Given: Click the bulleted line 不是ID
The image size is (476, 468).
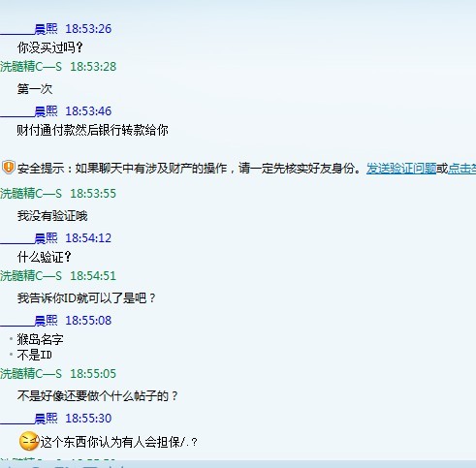Looking at the screenshot, I should tap(35, 355).
